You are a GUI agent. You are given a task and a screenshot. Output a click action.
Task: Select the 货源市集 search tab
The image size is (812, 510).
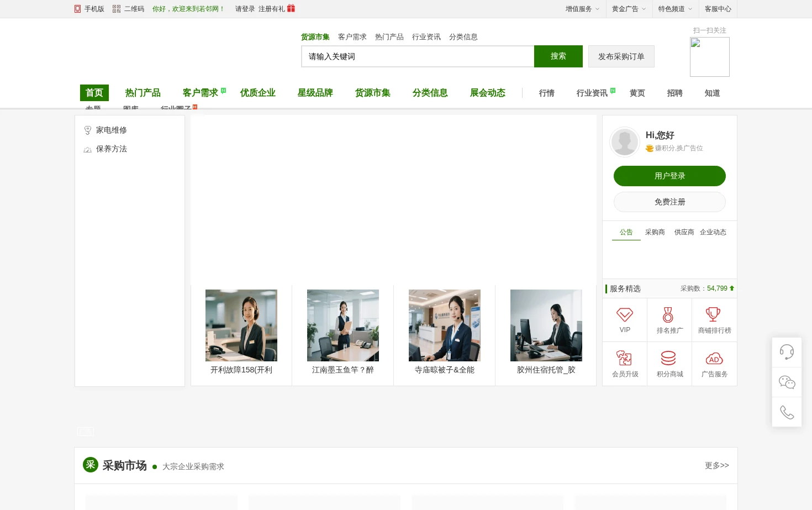(315, 37)
